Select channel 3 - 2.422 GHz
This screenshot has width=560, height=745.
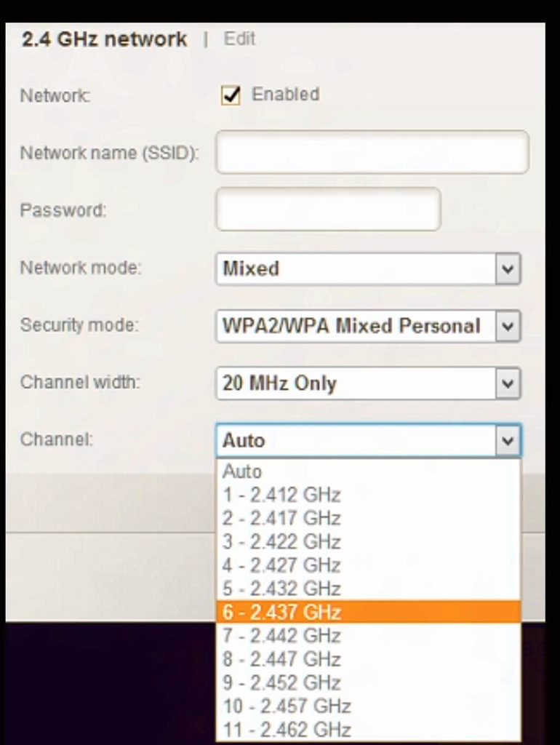click(x=282, y=541)
